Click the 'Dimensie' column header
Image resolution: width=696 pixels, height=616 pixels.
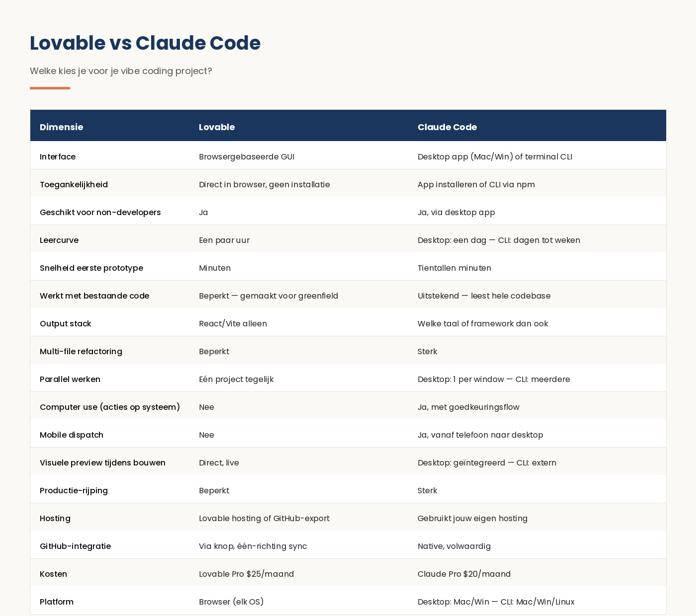pos(62,127)
